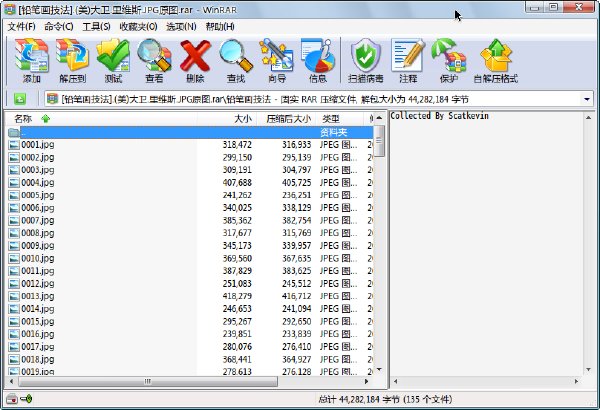Select file 0014.jpg
The width and height of the screenshot is (600, 410).
coord(38,309)
